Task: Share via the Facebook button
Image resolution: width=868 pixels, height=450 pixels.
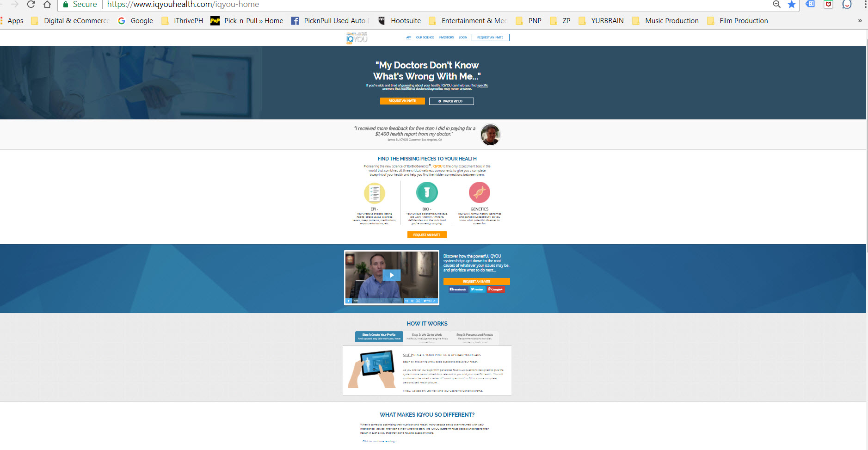Action: tap(458, 290)
